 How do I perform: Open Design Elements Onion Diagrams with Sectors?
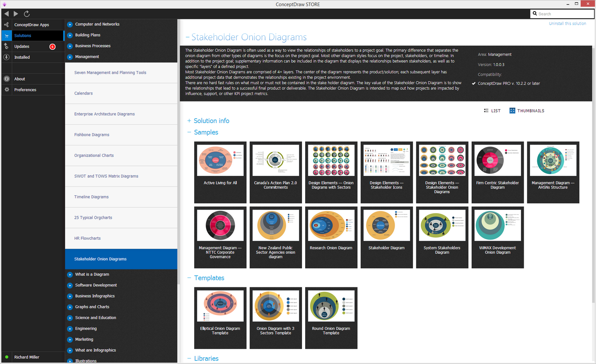tap(331, 172)
